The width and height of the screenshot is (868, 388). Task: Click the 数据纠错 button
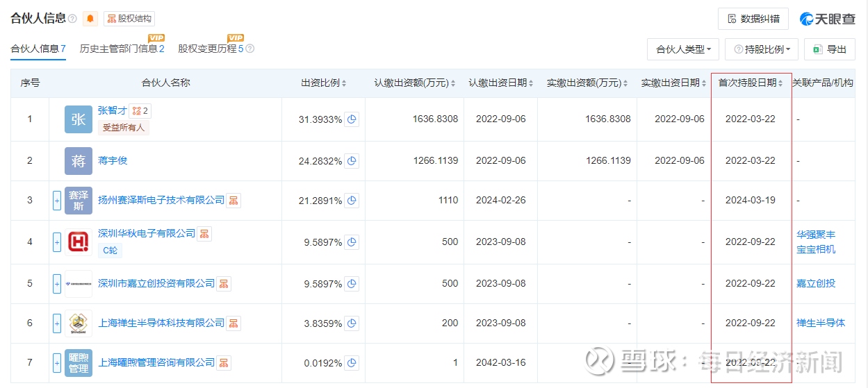(x=753, y=19)
